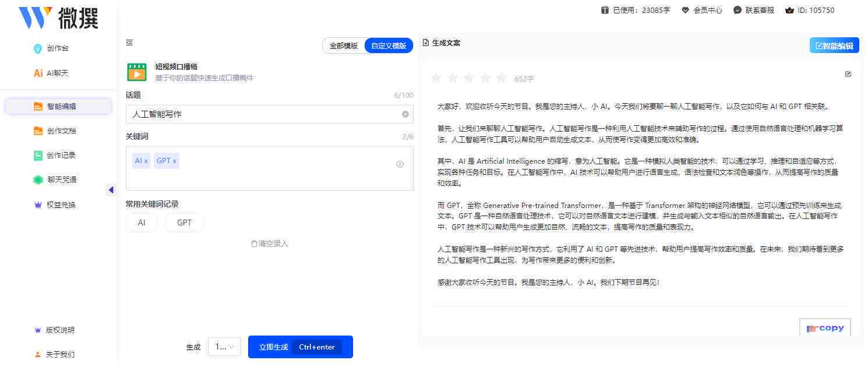
Task: Rate with the second star
Action: point(452,78)
